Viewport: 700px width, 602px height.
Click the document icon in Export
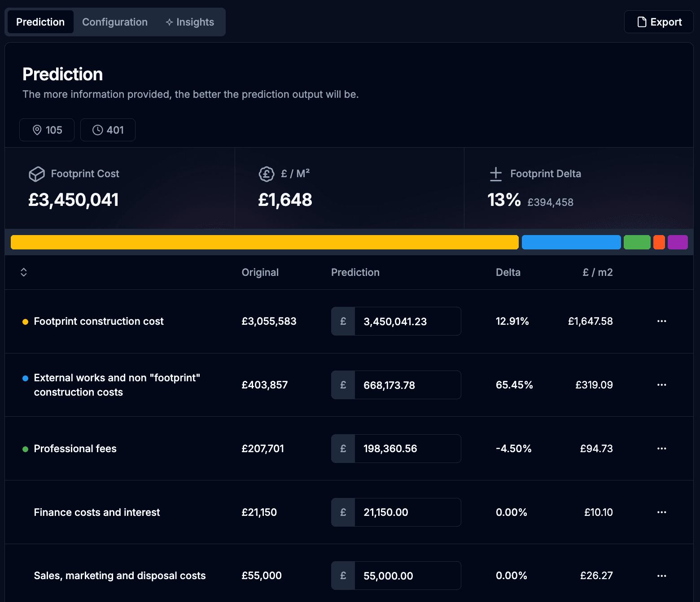[x=642, y=22]
